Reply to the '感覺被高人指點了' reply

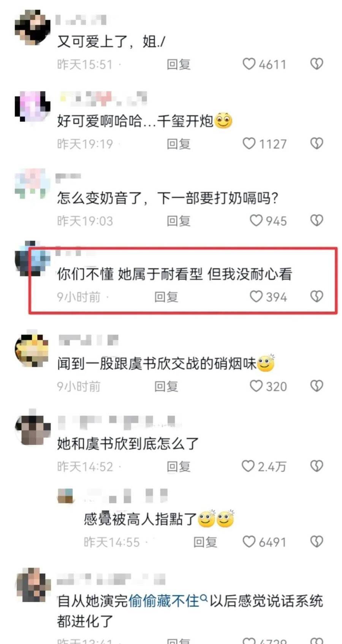205,542
